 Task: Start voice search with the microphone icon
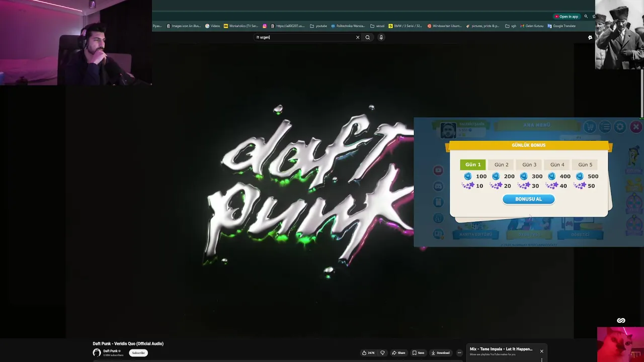click(x=381, y=37)
